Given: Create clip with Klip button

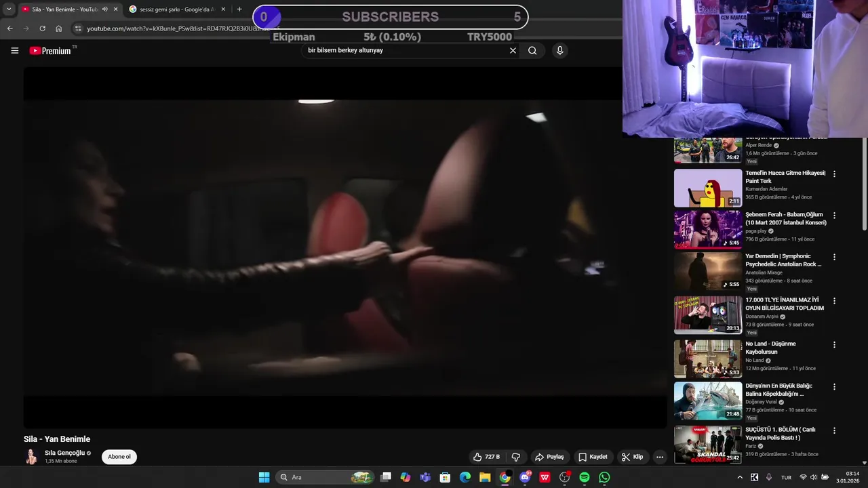Looking at the screenshot, I should click(632, 457).
